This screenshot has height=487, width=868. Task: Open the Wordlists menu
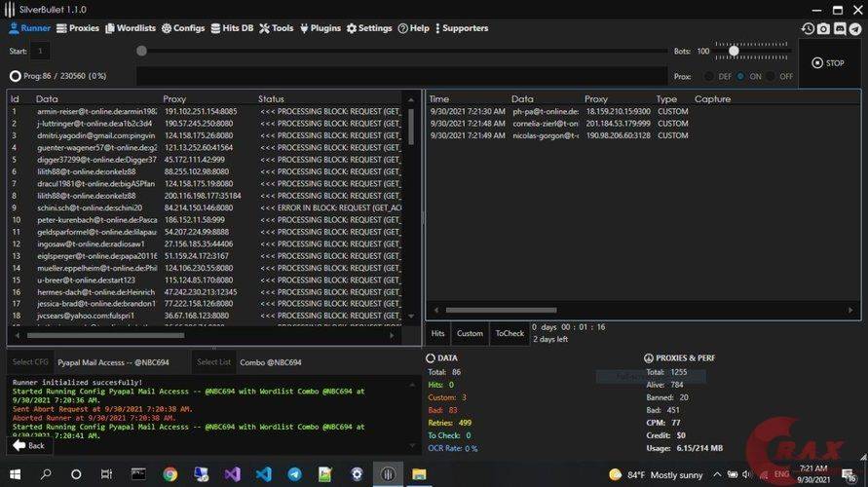pyautogui.click(x=131, y=28)
